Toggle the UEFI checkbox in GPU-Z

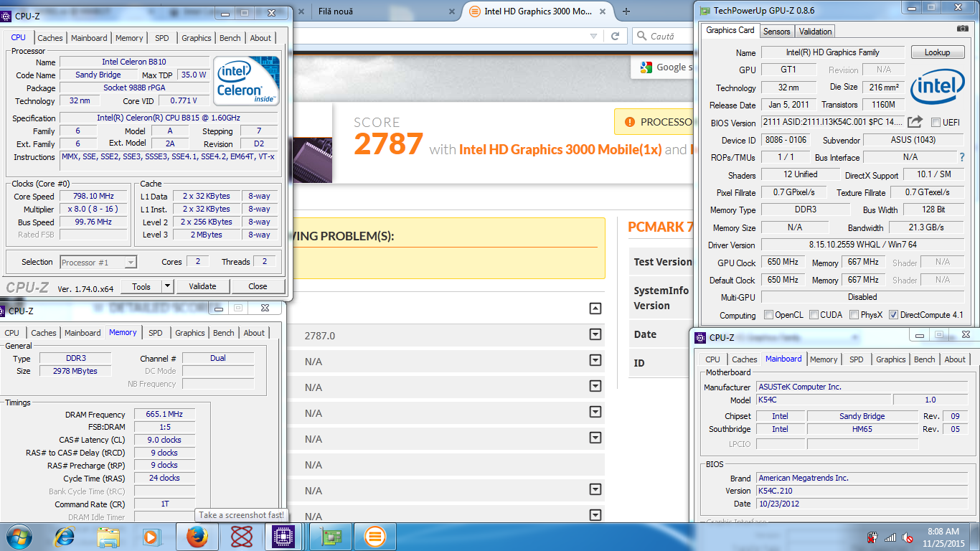click(x=936, y=123)
